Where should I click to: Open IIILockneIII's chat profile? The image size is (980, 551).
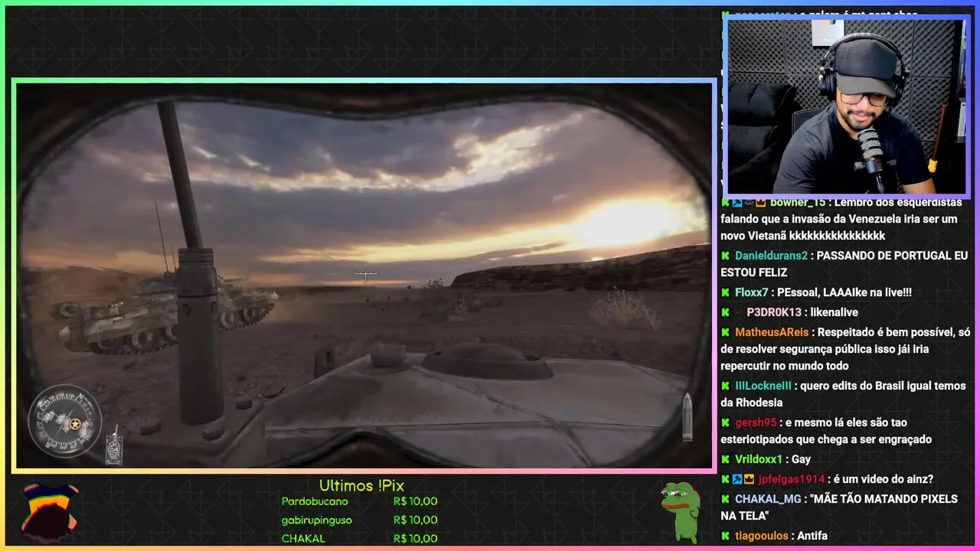click(763, 386)
